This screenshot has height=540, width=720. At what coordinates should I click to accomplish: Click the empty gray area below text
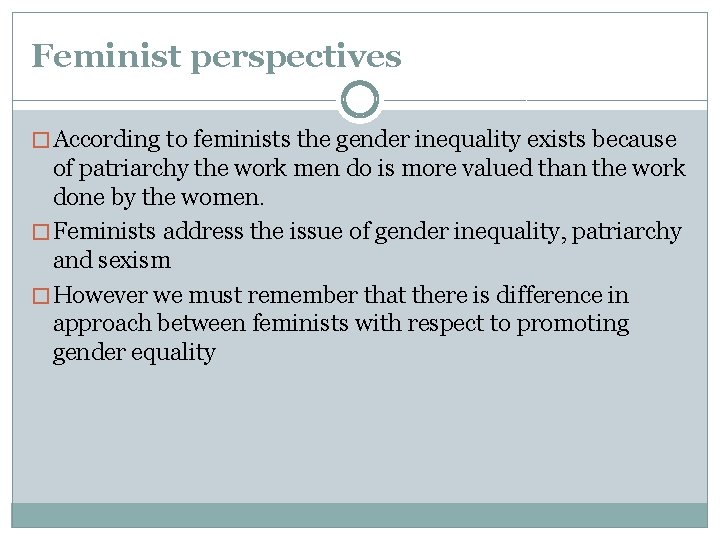(x=360, y=432)
